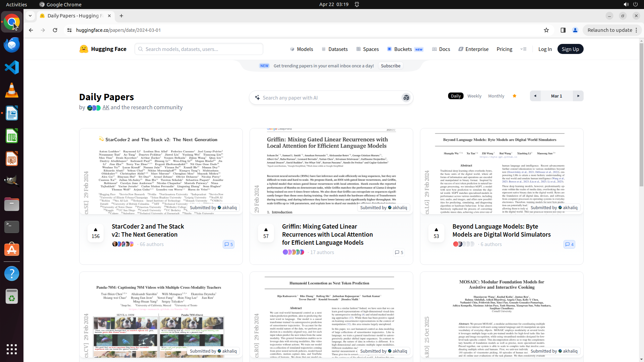Upvote the Griffin paper
Screen dimensions: 644x362
pyautogui.click(x=266, y=233)
